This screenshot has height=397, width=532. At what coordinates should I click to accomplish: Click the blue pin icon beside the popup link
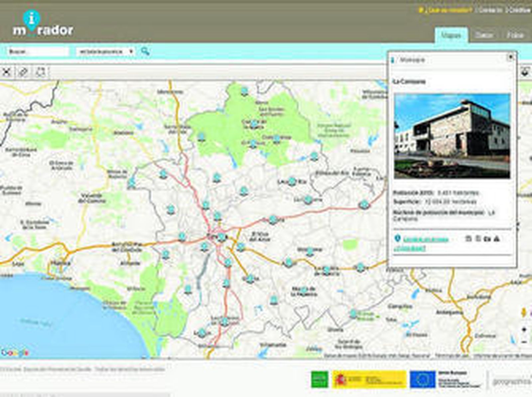coord(397,238)
